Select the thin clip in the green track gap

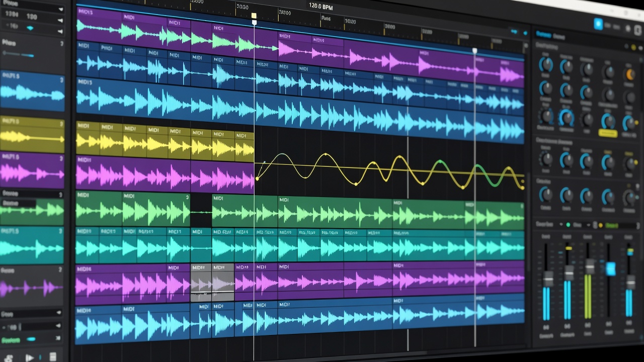201,212
